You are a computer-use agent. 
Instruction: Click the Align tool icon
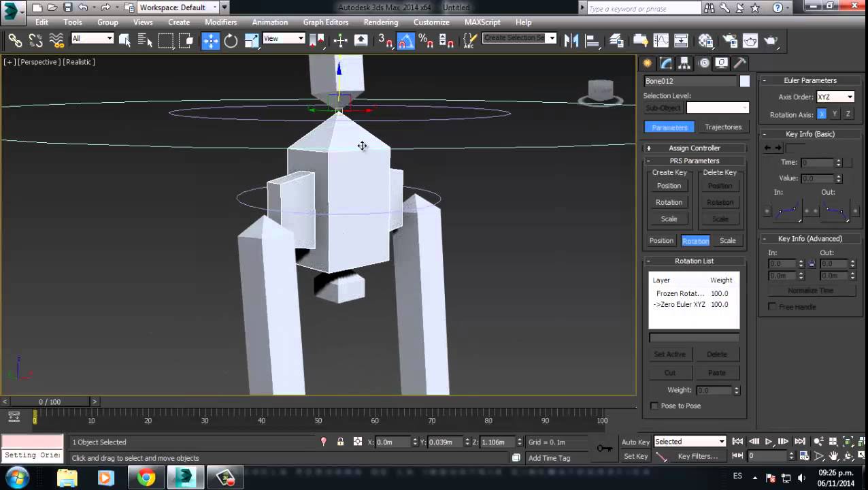(592, 41)
